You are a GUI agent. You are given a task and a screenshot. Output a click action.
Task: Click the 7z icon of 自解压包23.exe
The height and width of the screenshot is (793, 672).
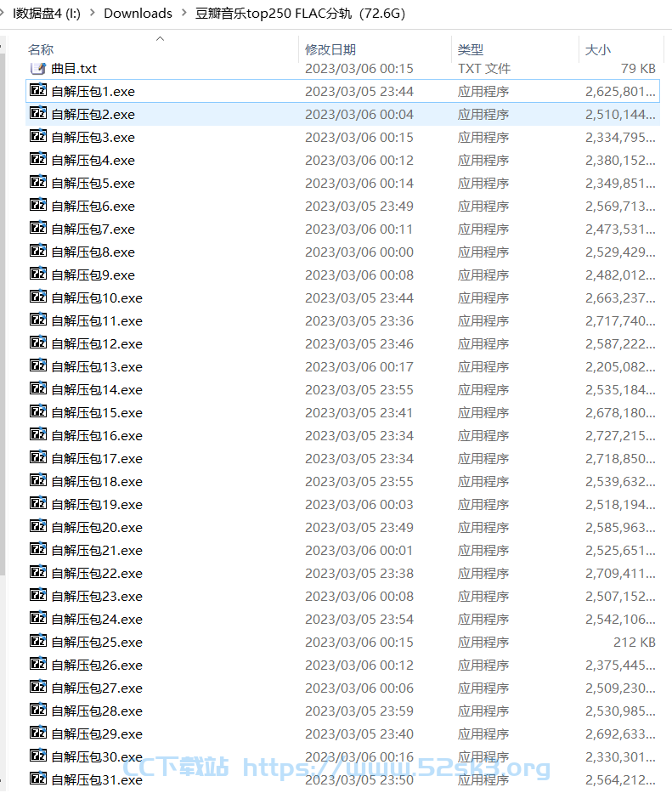coord(38,595)
